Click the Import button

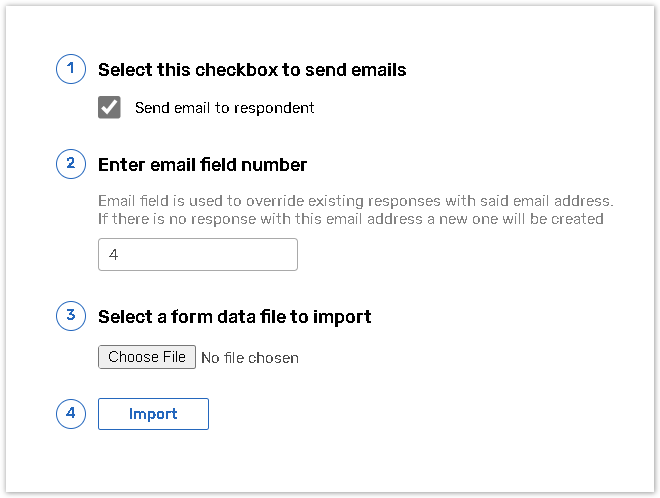coord(153,414)
